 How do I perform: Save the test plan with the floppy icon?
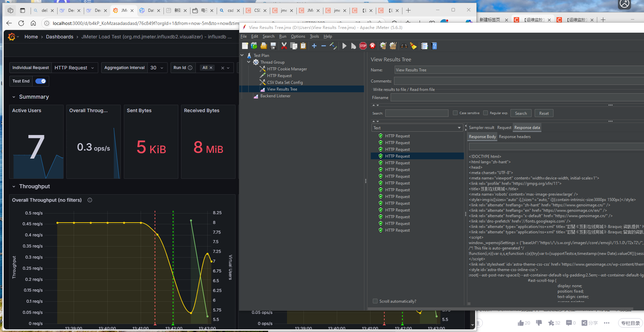(273, 46)
